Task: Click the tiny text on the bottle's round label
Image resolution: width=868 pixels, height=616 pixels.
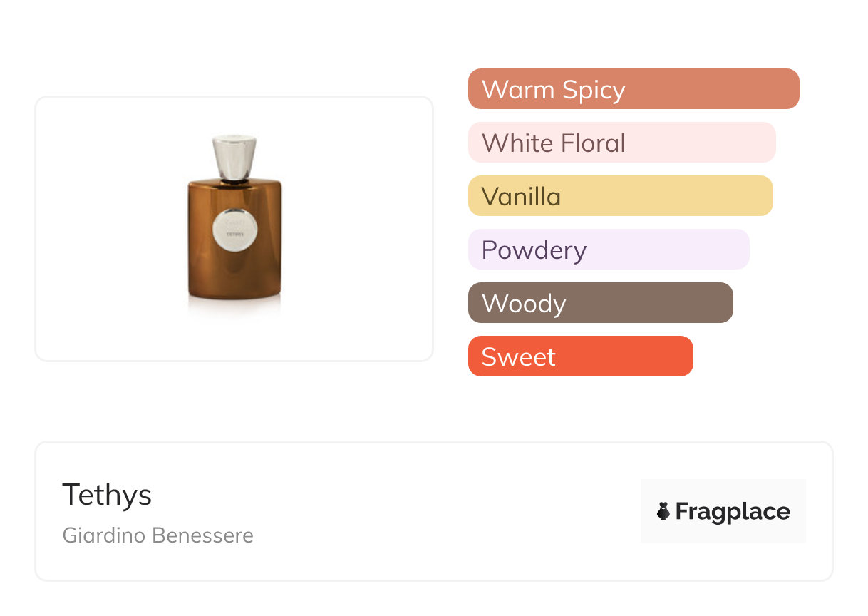Action: pyautogui.click(x=235, y=233)
